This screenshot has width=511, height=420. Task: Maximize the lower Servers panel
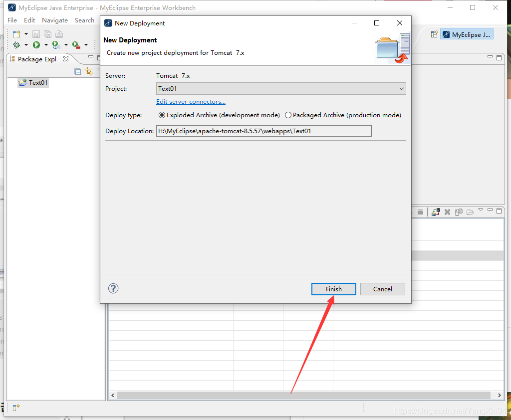click(x=499, y=211)
